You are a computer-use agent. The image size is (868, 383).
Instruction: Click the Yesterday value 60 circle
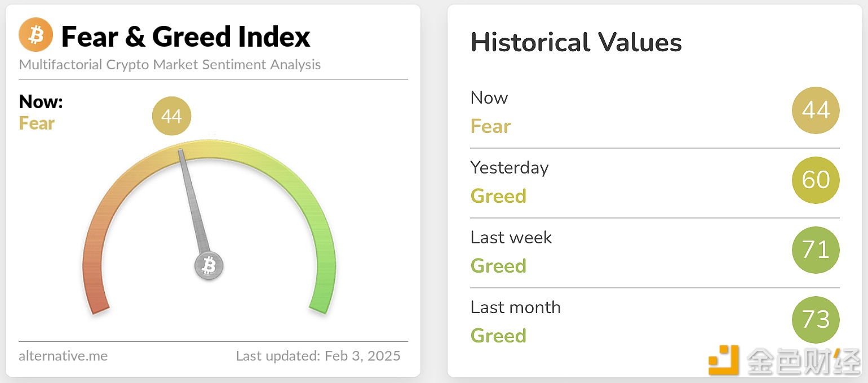pos(816,180)
